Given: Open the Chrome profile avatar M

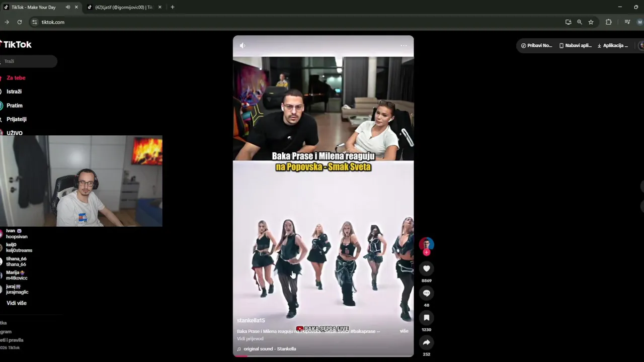Looking at the screenshot, I should pyautogui.click(x=640, y=22).
